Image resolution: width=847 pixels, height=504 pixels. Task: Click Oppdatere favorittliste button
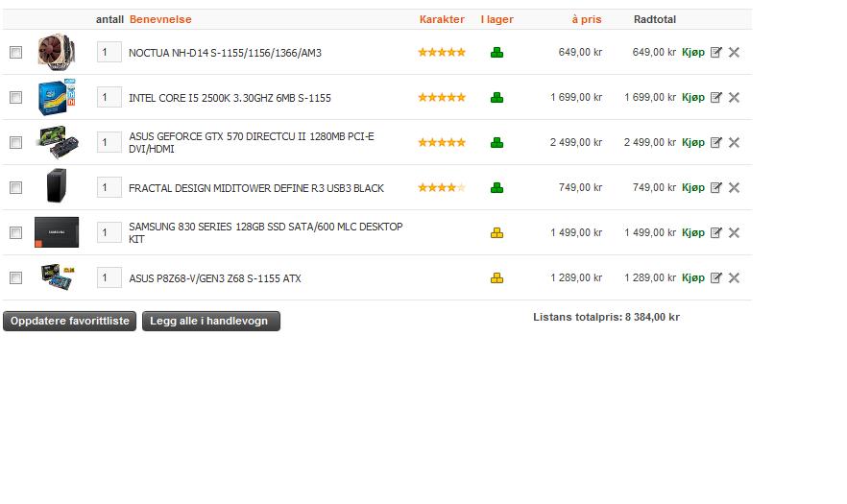[x=70, y=321]
